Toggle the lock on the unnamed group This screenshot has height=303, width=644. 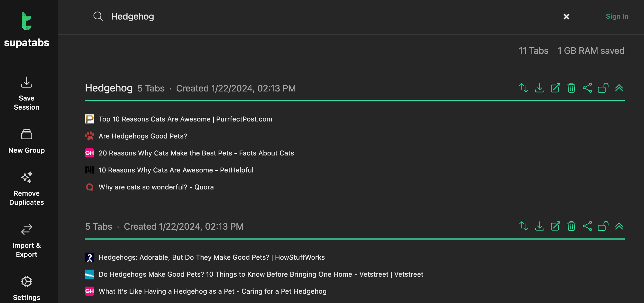[x=603, y=226]
